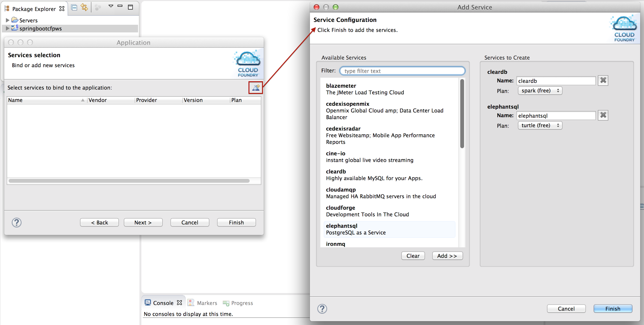Click the Available Services vertical scrollbar
Viewport: 644px width, 325px height.
point(462,113)
